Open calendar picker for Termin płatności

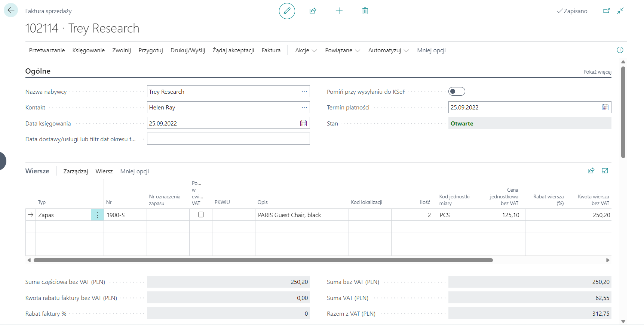605,108
